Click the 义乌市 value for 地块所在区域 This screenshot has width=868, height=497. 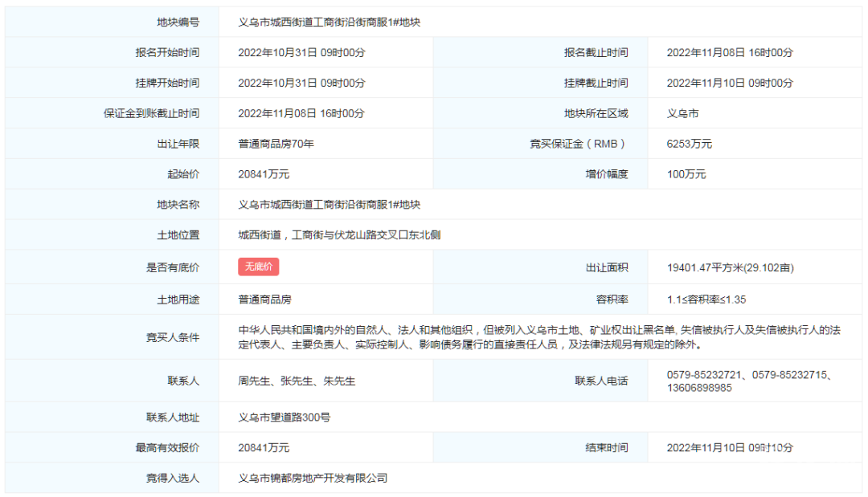(x=682, y=114)
